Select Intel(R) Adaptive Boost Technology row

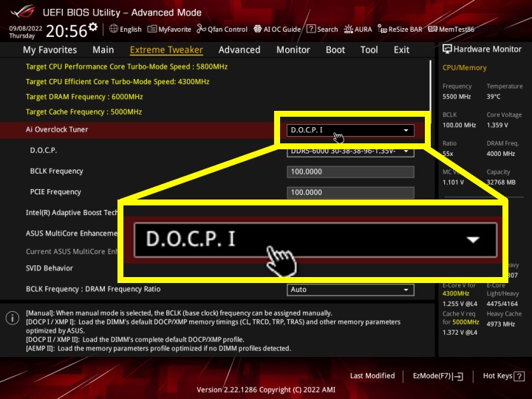pyautogui.click(x=71, y=213)
